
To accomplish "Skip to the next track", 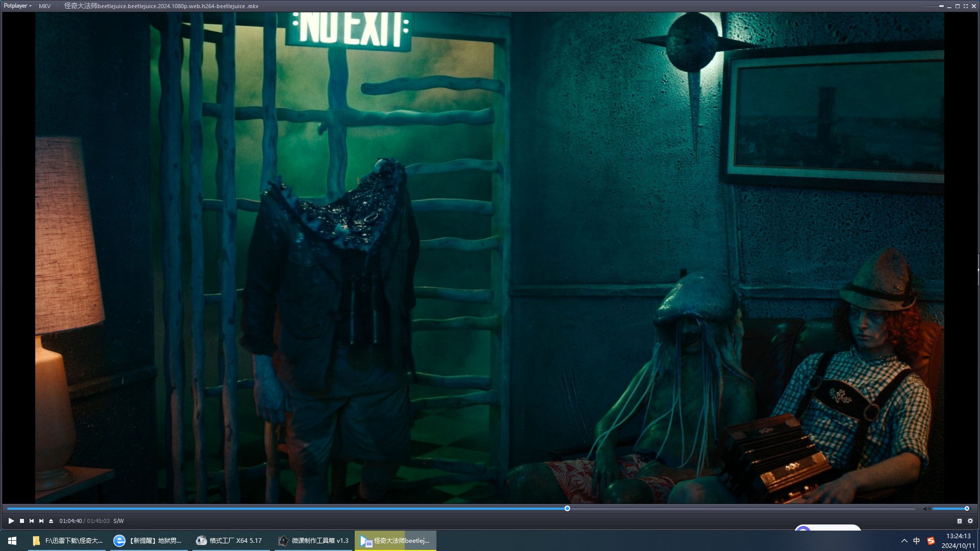I will point(41,521).
